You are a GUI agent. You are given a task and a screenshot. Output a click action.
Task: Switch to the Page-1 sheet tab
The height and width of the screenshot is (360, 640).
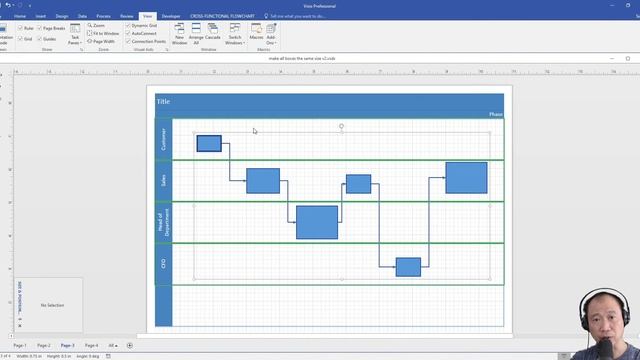(x=20, y=345)
